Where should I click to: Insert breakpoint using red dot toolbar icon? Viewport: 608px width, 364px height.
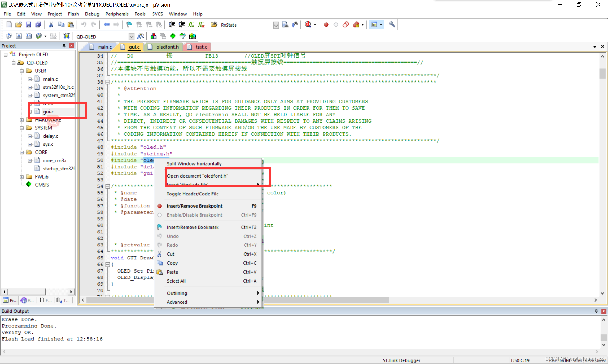point(326,25)
